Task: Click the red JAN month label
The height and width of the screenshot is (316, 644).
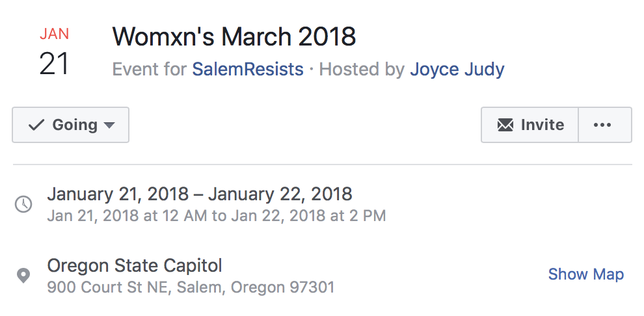Action: [x=54, y=34]
